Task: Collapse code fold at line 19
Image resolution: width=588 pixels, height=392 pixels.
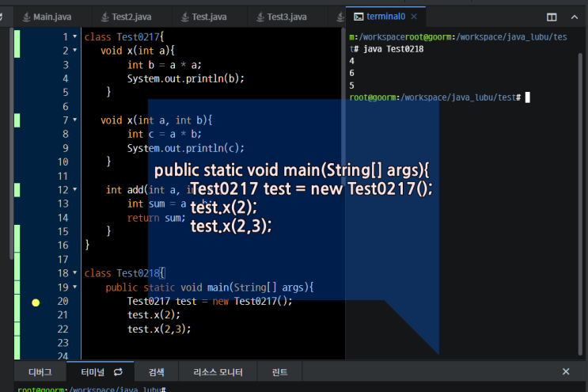Action: coord(74,287)
